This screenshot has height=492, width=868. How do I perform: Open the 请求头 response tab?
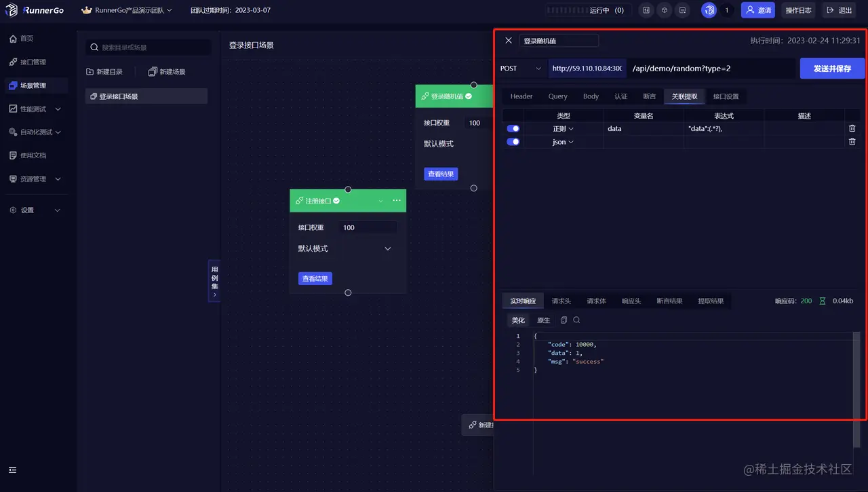[x=561, y=301]
